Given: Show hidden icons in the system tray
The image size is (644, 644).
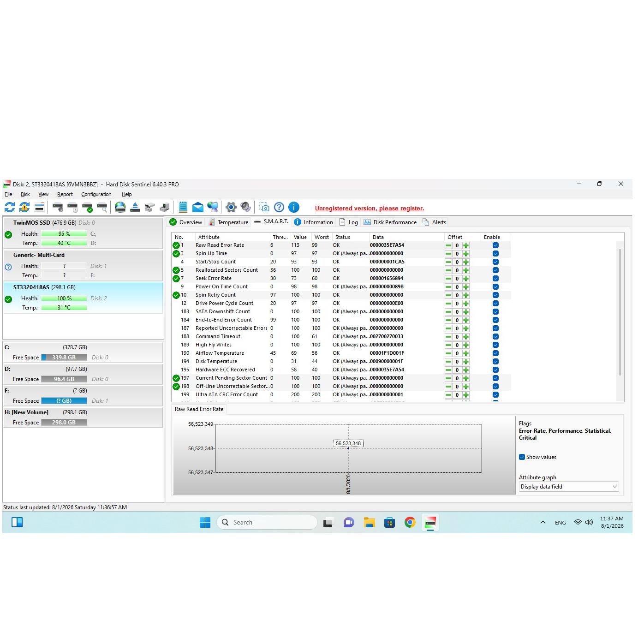Looking at the screenshot, I should 543,522.
